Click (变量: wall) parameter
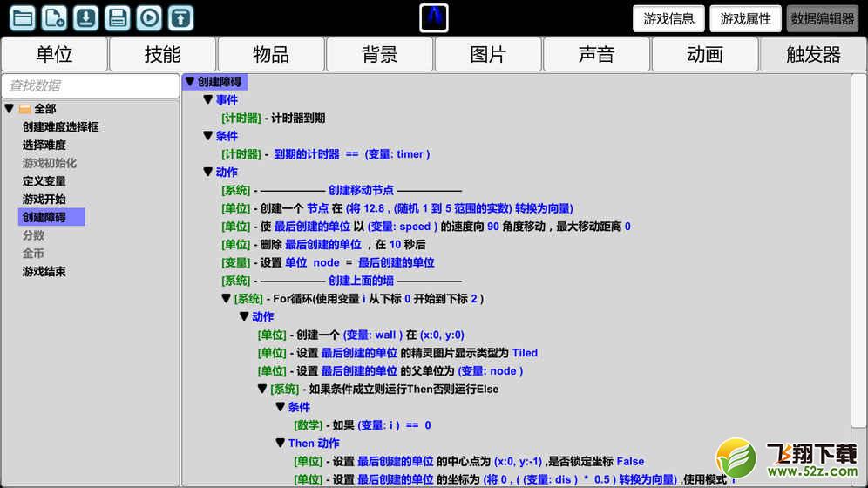 [x=372, y=335]
